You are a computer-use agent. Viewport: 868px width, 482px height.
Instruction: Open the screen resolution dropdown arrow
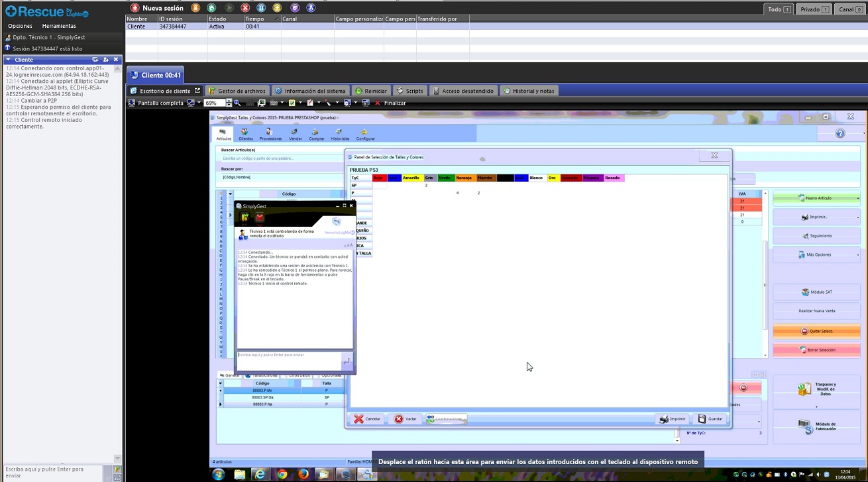point(199,103)
